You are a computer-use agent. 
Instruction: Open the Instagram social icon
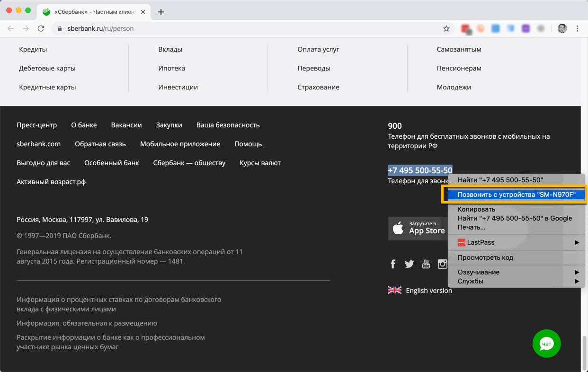click(442, 264)
